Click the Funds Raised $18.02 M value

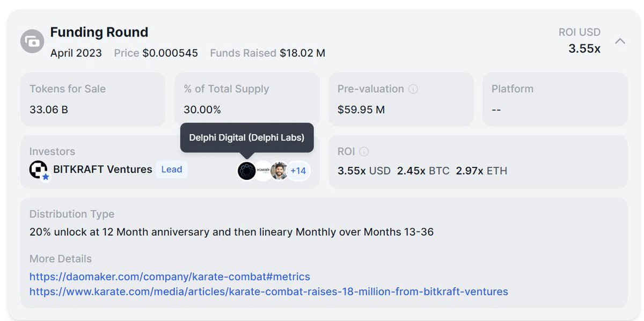[x=302, y=53]
